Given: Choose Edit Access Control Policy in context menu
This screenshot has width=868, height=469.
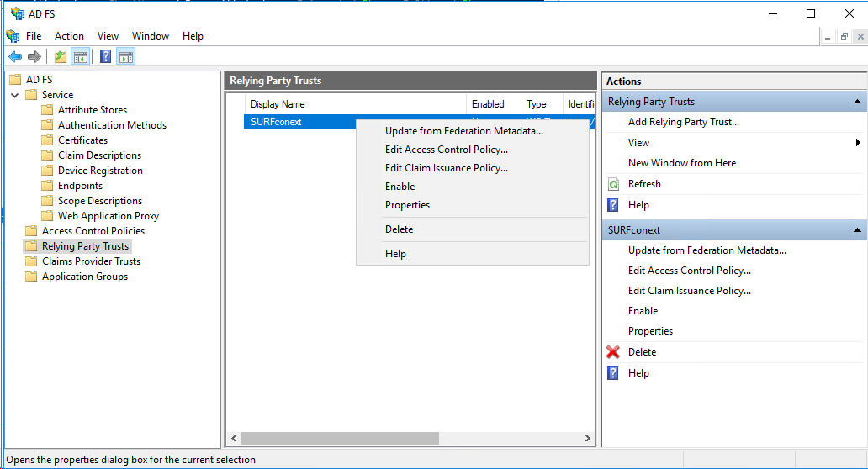Looking at the screenshot, I should (472, 150).
